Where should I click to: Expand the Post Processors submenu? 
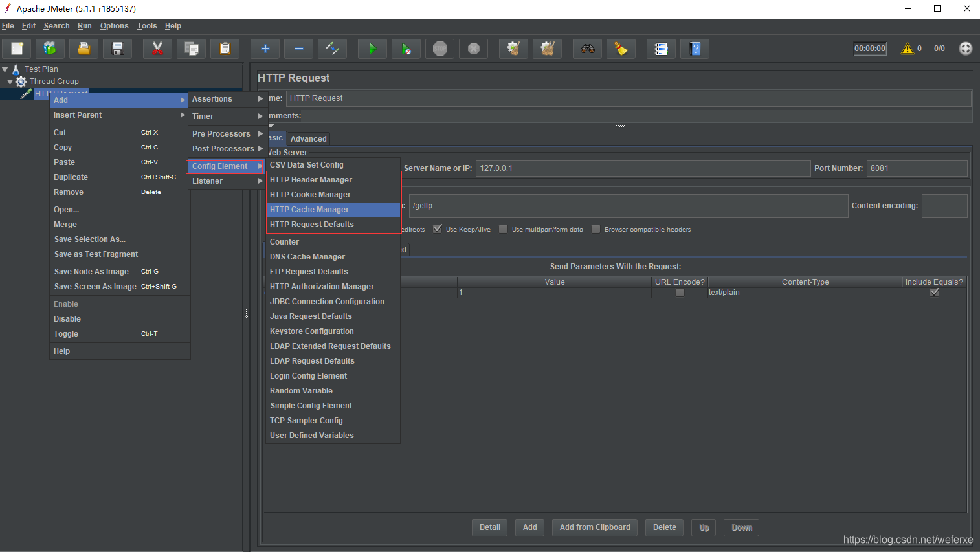click(227, 149)
